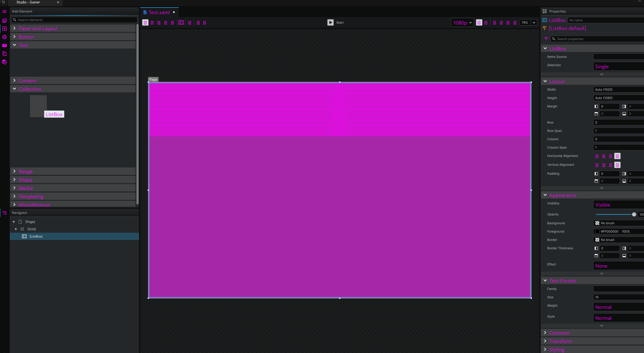Open the bookmark pages sidebar icon

tap(5, 54)
